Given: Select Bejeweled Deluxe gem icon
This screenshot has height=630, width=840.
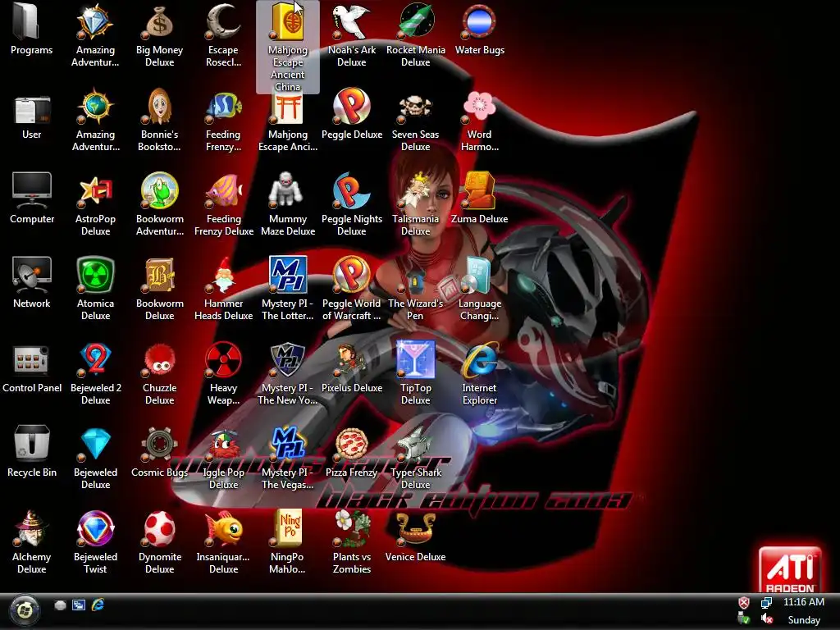Looking at the screenshot, I should 95,445.
